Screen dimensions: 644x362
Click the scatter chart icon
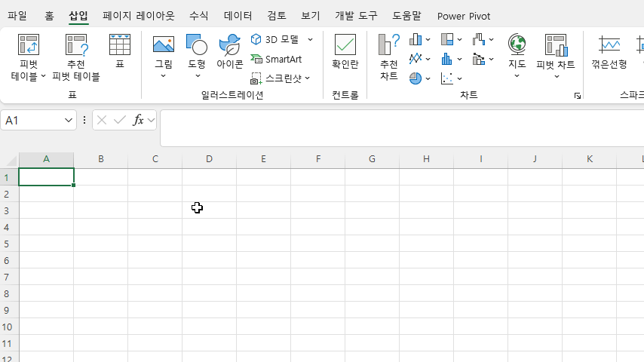447,78
